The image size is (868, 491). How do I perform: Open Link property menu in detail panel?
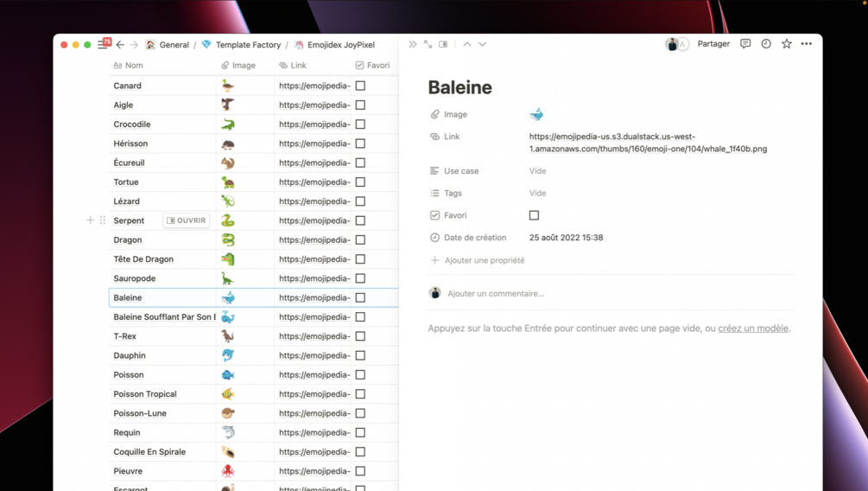coord(445,137)
